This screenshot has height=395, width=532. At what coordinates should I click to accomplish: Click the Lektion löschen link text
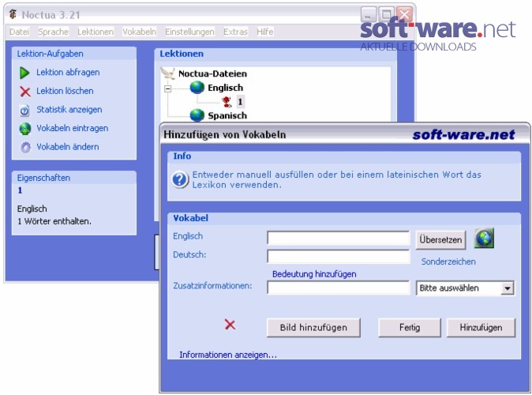pos(65,91)
